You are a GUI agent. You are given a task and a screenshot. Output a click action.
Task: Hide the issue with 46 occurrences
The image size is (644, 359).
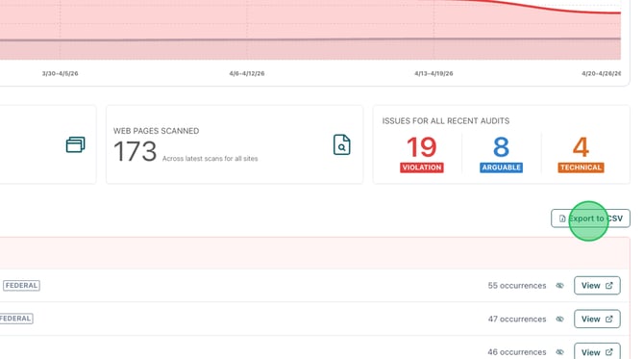point(559,352)
